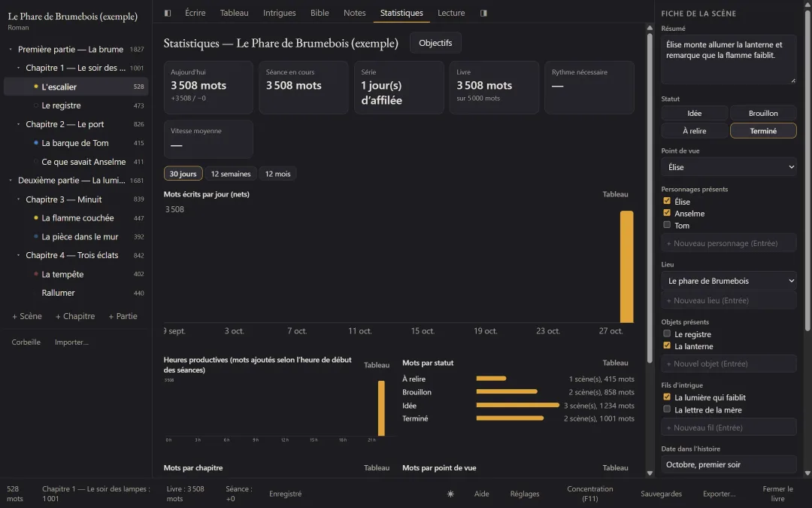Open the Point de vue dropdown
The width and height of the screenshot is (812, 508).
coord(729,167)
